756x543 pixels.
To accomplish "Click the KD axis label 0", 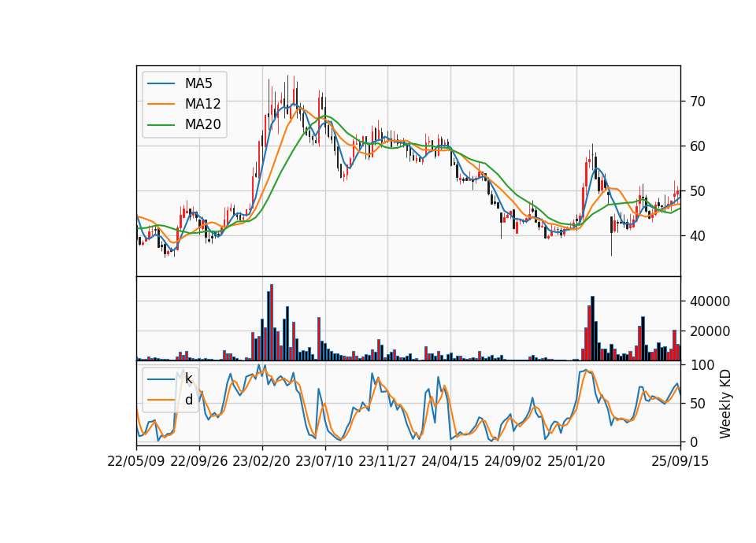I will (695, 441).
